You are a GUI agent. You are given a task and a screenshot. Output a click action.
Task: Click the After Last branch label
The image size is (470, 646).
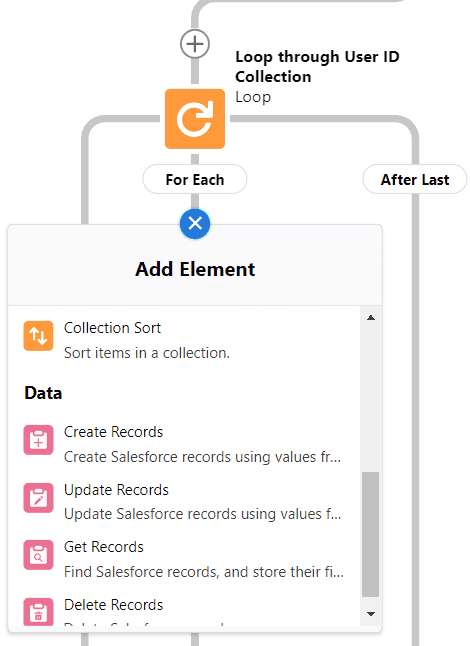click(x=415, y=180)
